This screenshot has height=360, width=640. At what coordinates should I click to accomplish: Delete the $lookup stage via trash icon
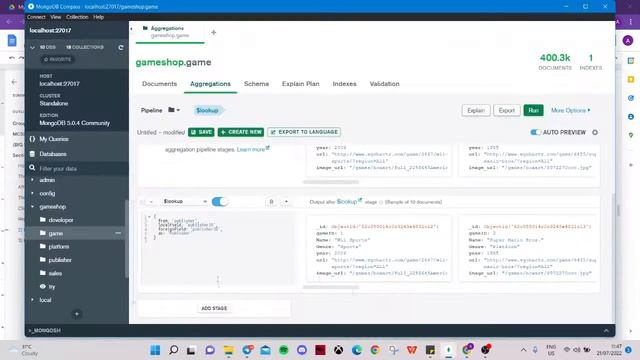tap(271, 202)
